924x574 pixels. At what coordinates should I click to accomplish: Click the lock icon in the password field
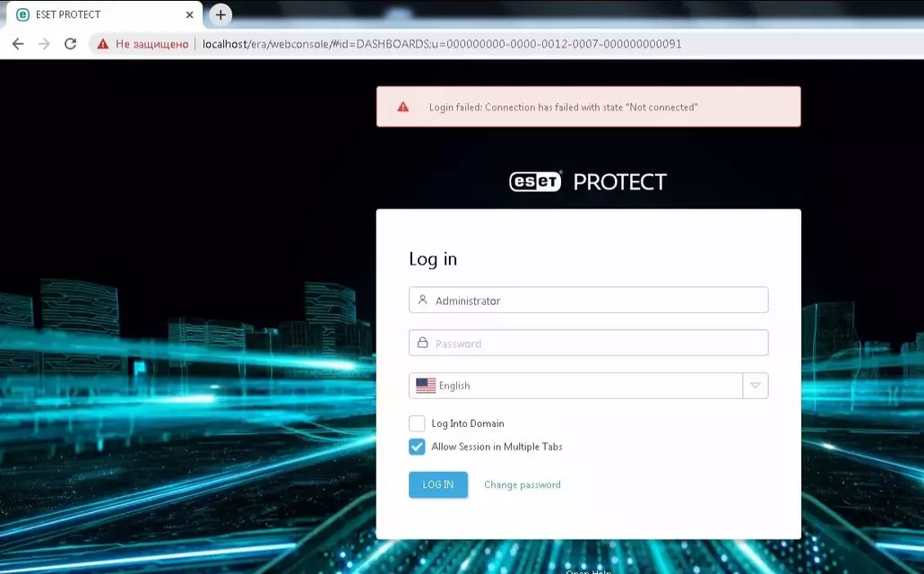coord(422,343)
